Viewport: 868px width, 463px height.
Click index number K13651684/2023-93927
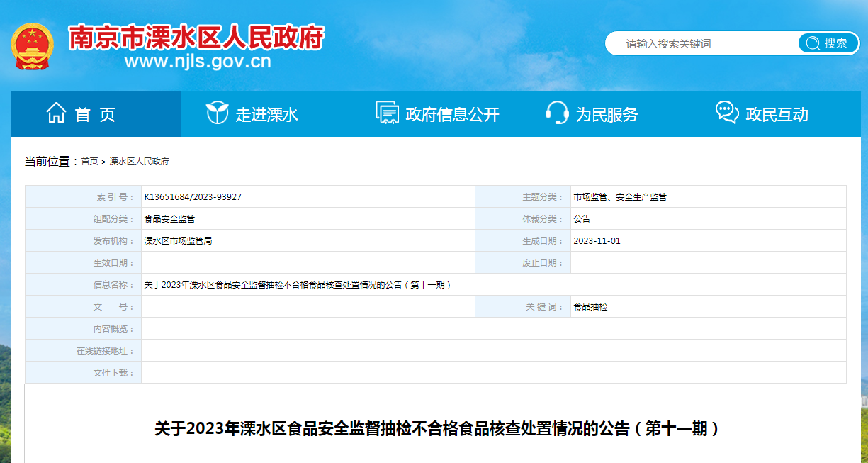tap(193, 197)
